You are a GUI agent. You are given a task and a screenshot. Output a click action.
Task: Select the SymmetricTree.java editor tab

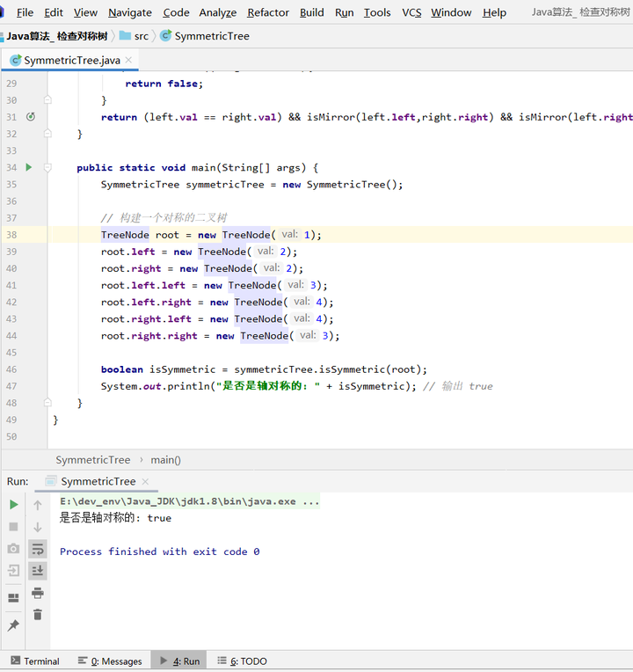72,61
